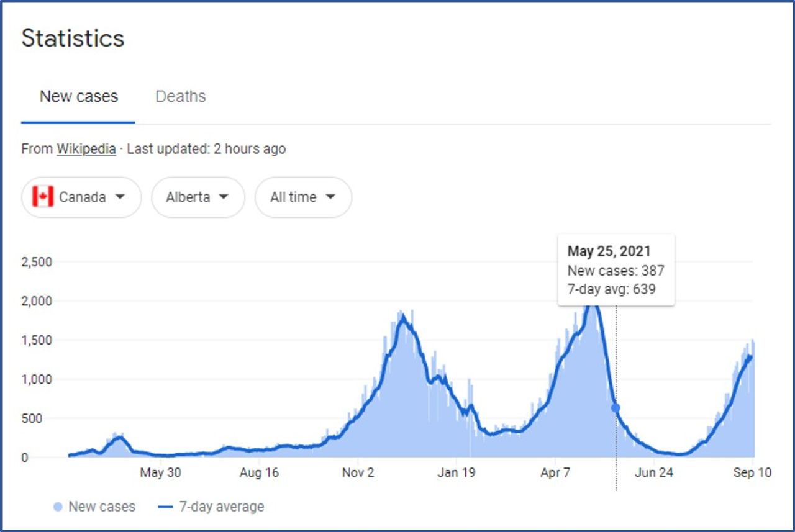The height and width of the screenshot is (532, 795).
Task: Click the May 25, 2021 tooltip box
Action: pos(616,270)
